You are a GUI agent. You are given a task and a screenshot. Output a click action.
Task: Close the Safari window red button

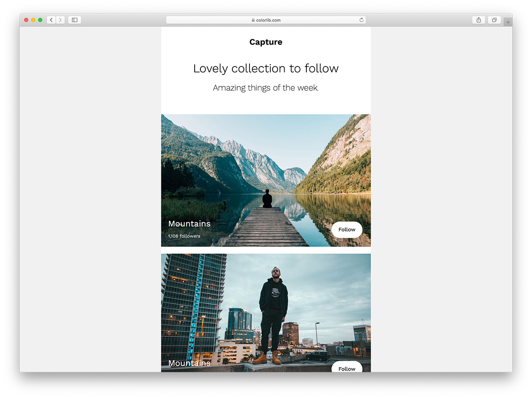[26, 20]
